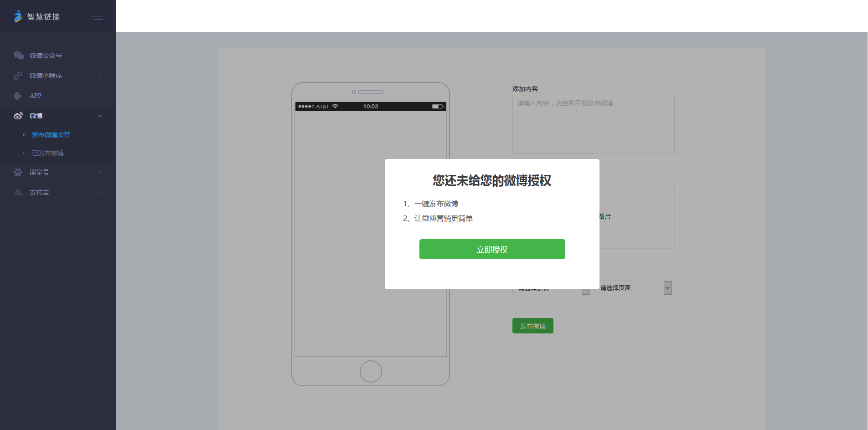Click the 添加内容 text area
This screenshot has height=430, width=868.
593,124
